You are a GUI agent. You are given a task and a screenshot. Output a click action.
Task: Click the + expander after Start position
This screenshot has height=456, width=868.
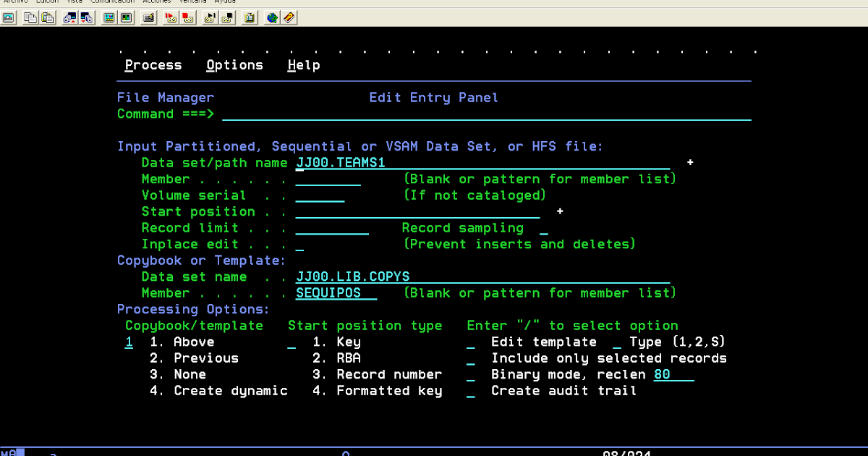coord(560,211)
